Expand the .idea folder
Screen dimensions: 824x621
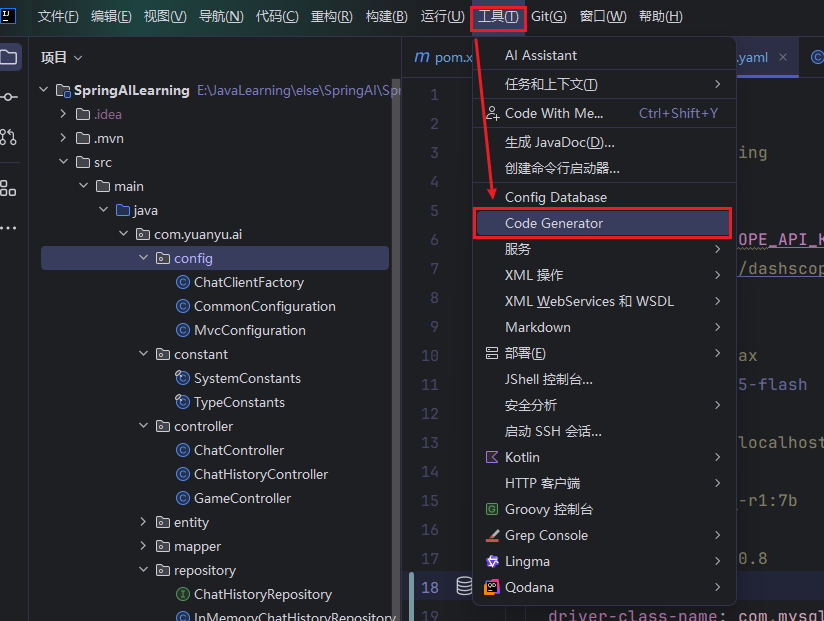(63, 114)
